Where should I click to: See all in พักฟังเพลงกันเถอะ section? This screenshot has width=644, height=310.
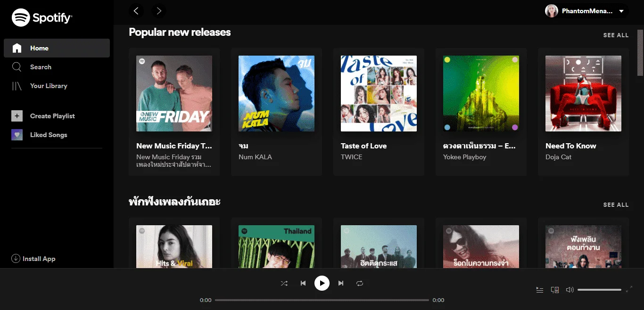(616, 205)
